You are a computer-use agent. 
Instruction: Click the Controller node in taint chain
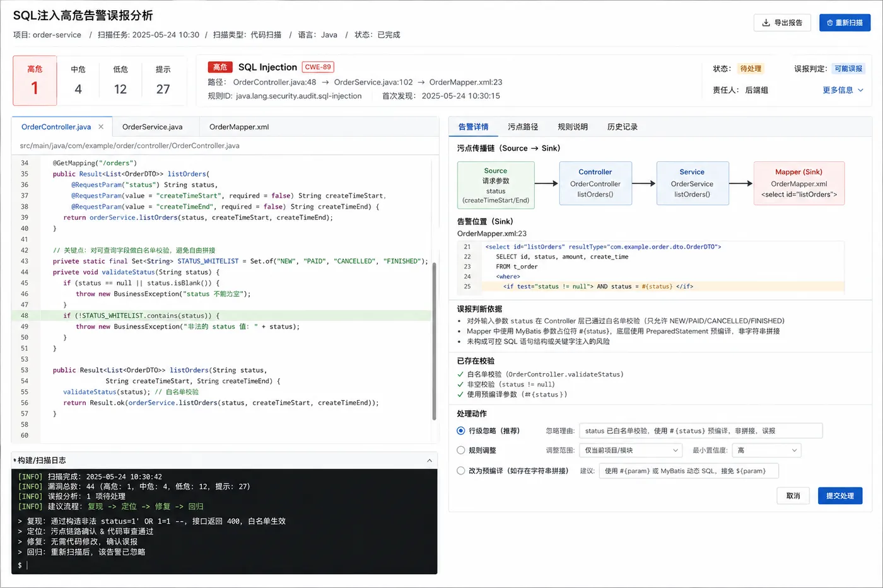(595, 183)
